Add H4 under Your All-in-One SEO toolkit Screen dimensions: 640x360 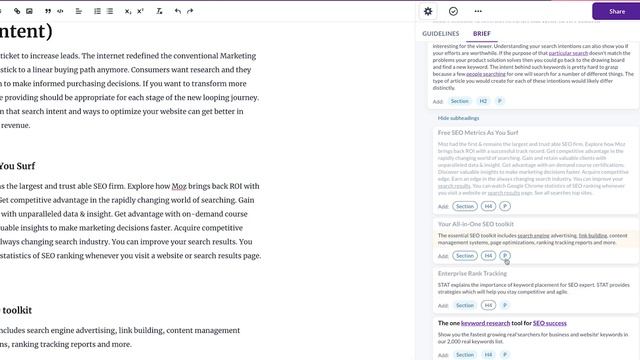tap(488, 256)
